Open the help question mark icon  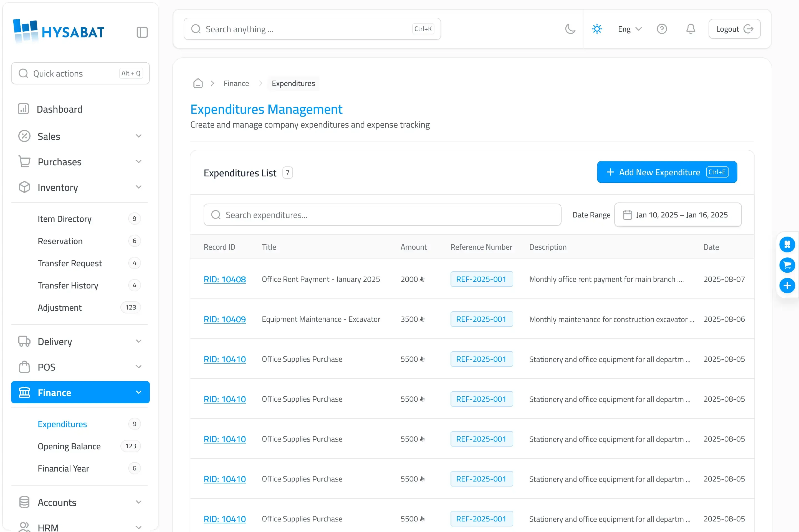[x=662, y=29]
